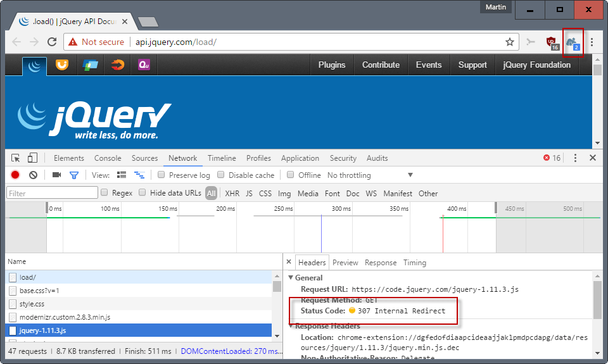Reload the current page
This screenshot has height=364, width=608.
52,42
